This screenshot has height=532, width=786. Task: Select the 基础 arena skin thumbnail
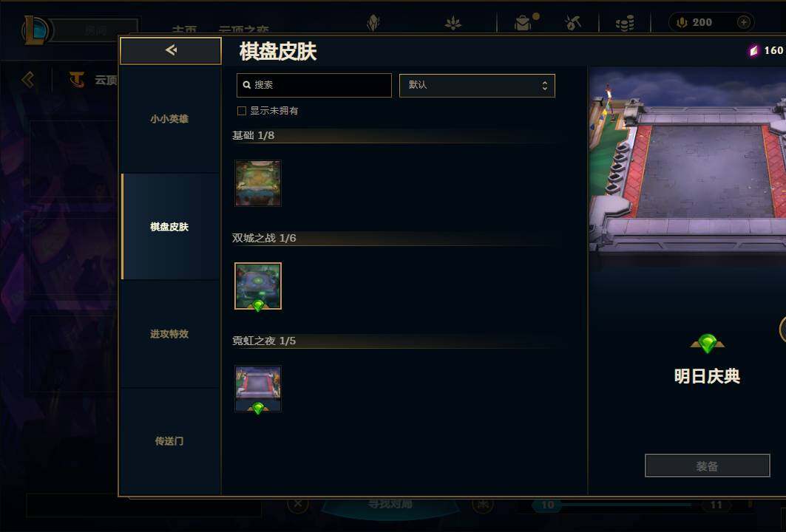258,183
